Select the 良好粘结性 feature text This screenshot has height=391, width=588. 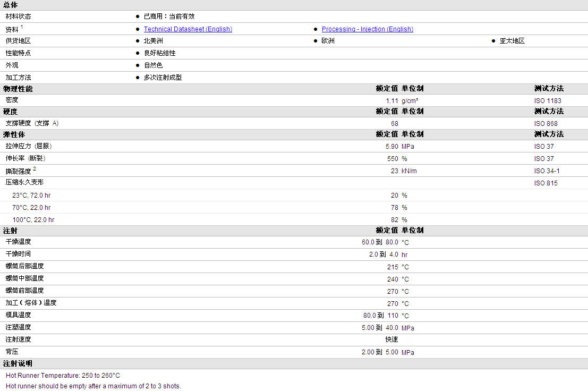160,53
